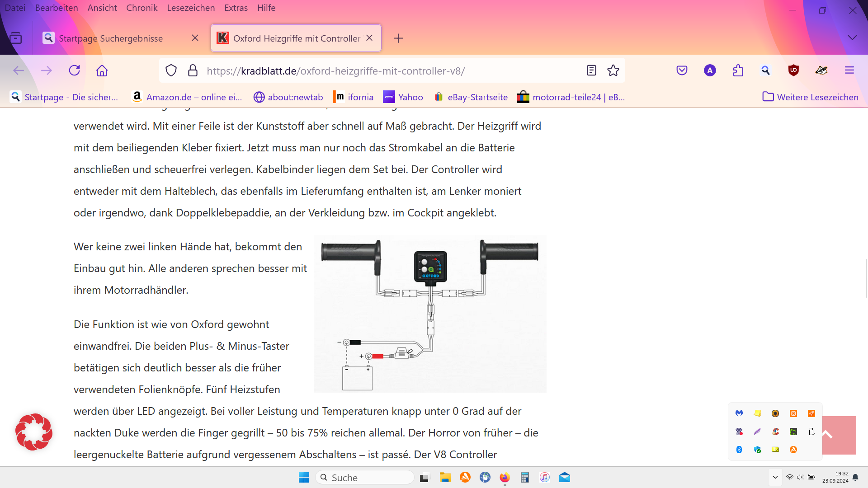Click the Startpage magnifier extension icon
The height and width of the screenshot is (488, 868).
tap(765, 70)
